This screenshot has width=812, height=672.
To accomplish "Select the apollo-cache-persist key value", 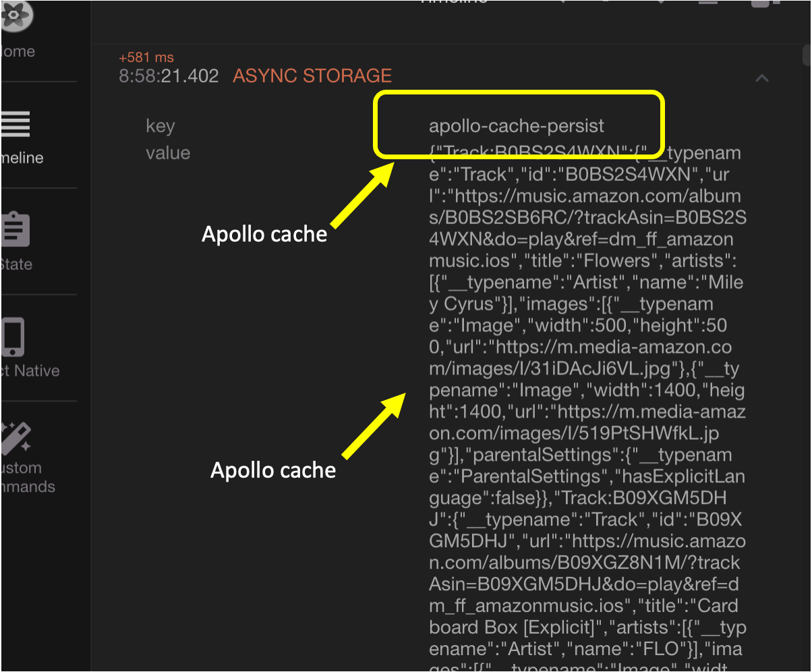I will 517,126.
